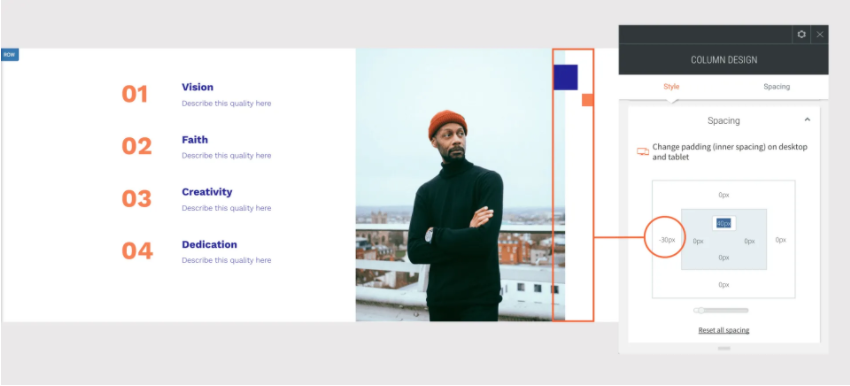
Task: Switch to the Spacing tab
Action: pyautogui.click(x=776, y=87)
